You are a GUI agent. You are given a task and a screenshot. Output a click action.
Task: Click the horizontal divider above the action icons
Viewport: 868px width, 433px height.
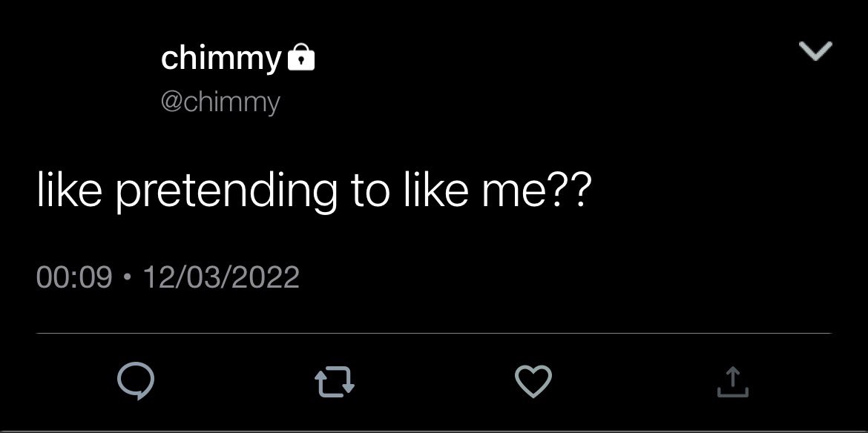434,334
